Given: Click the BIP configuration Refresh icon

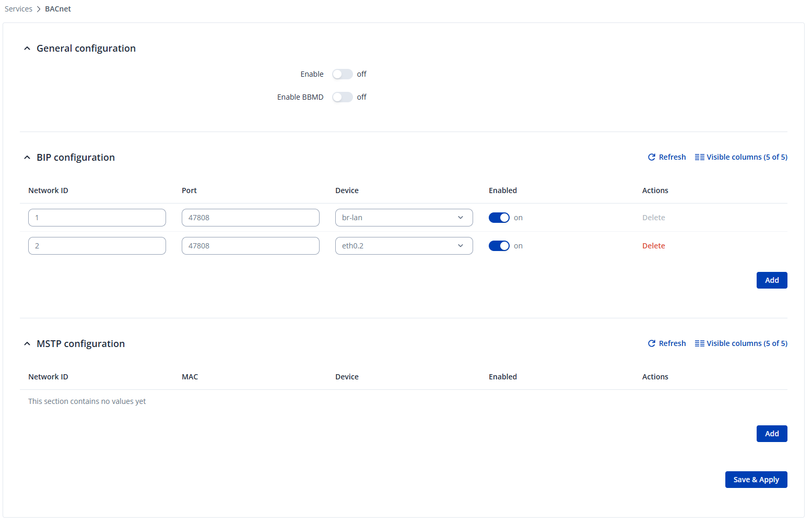Looking at the screenshot, I should pyautogui.click(x=651, y=157).
